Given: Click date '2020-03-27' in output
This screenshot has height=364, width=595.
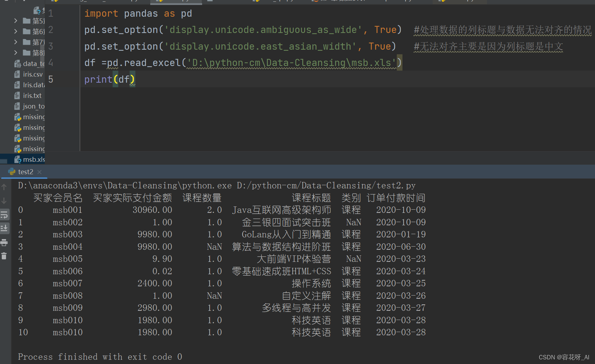Looking at the screenshot, I should click(x=401, y=308).
